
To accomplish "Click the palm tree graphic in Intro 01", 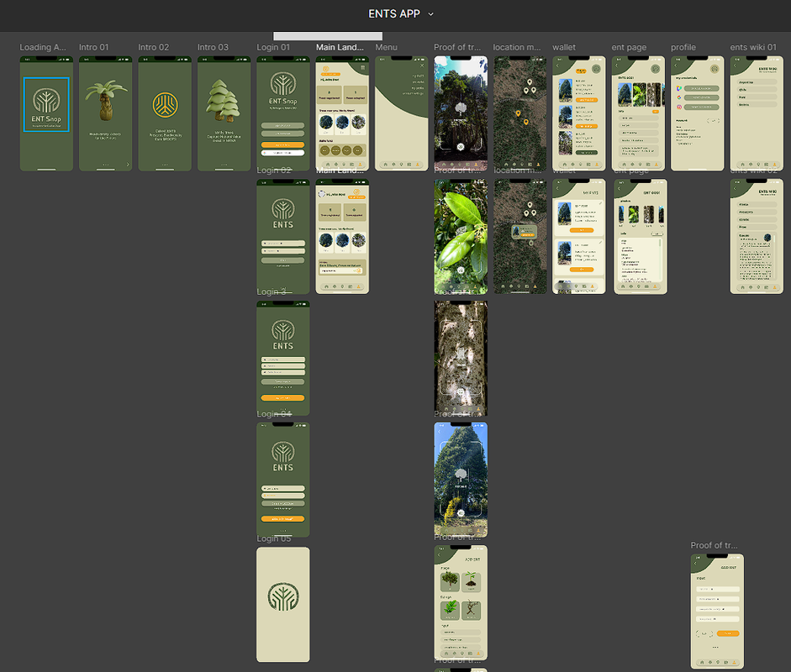I will [x=105, y=100].
